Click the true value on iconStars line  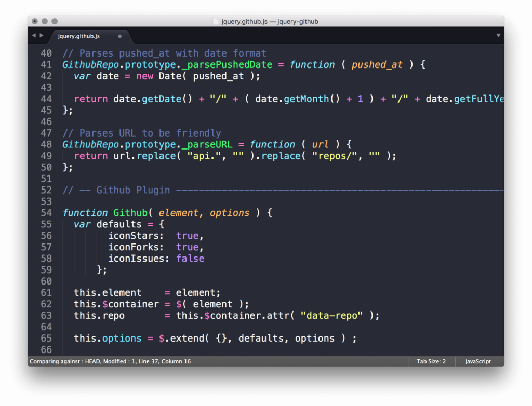point(187,236)
